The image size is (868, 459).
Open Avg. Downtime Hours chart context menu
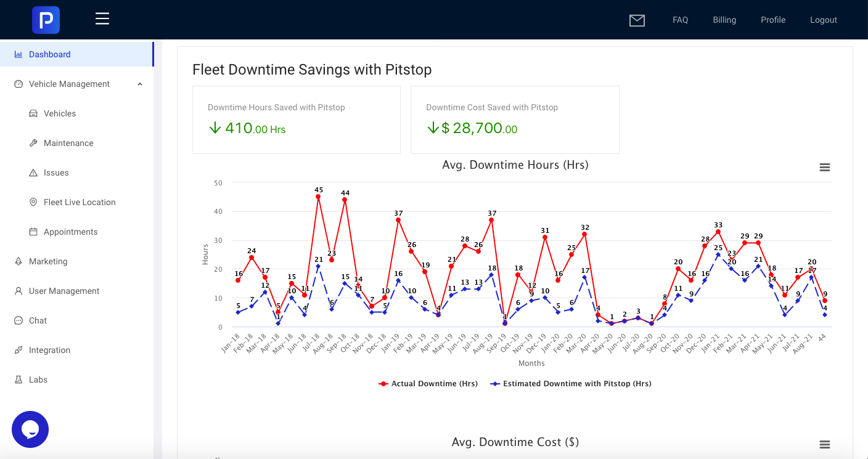824,167
